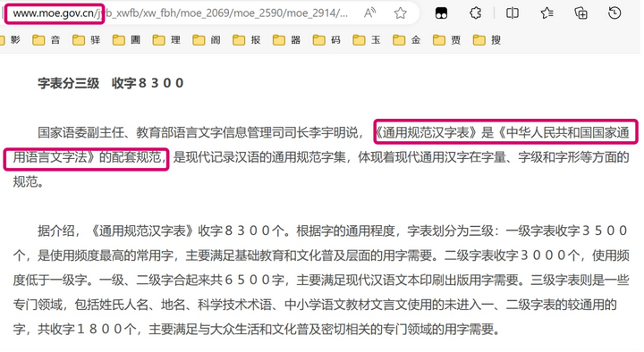Viewport: 644px width, 352px height.
Task: Open the 音 bookmark folder
Action: 47,40
